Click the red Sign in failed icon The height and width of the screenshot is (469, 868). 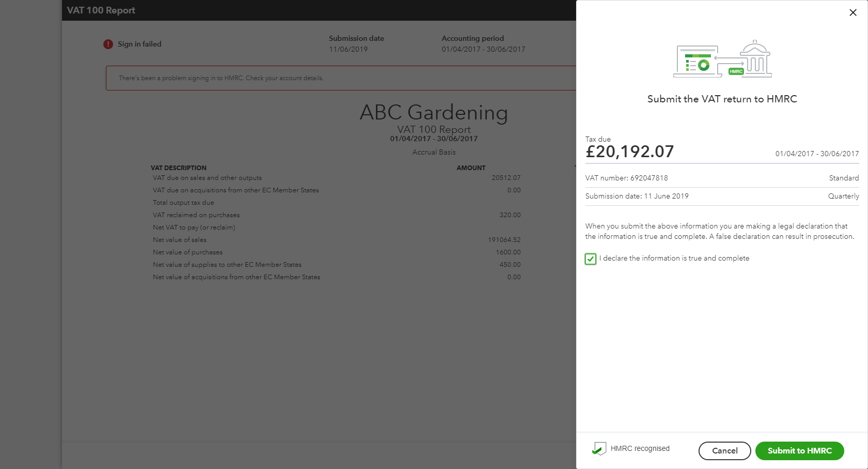tap(108, 44)
